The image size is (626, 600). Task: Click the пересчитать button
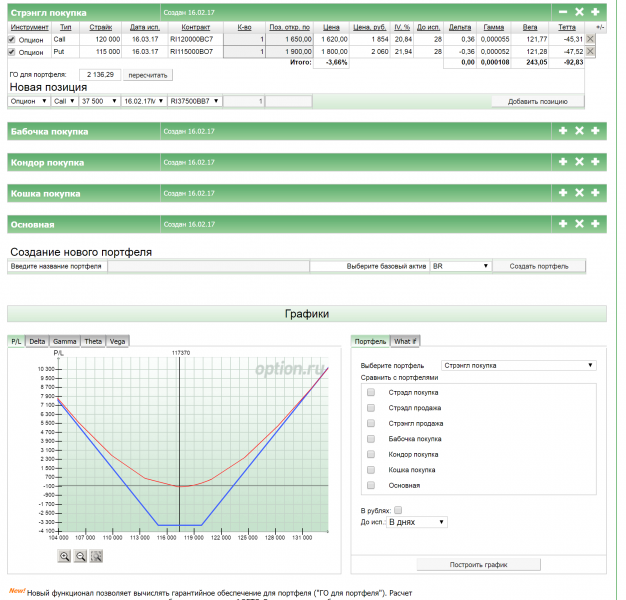[x=148, y=75]
